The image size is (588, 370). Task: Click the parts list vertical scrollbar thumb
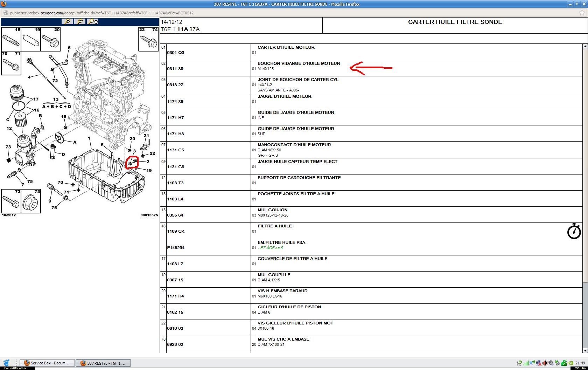(585, 165)
